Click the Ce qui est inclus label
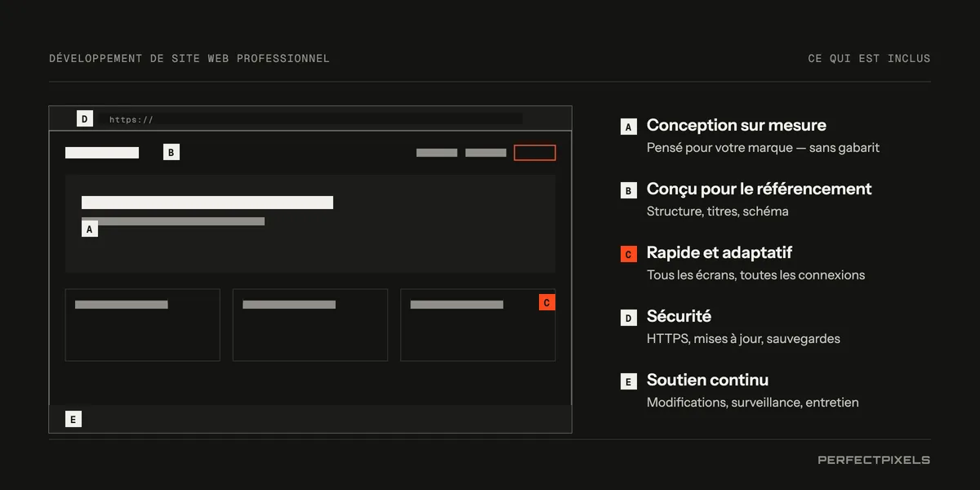 869,59
